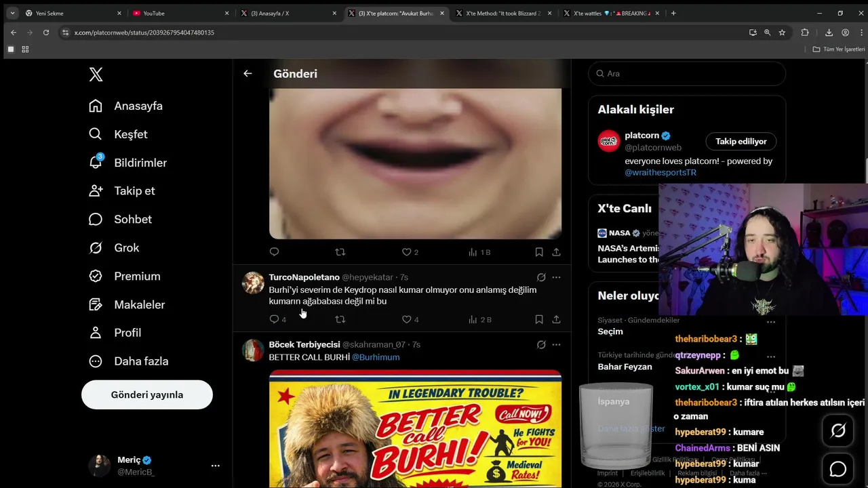This screenshot has width=868, height=488.
Task: Open Better Call Burhi image
Action: (x=415, y=429)
